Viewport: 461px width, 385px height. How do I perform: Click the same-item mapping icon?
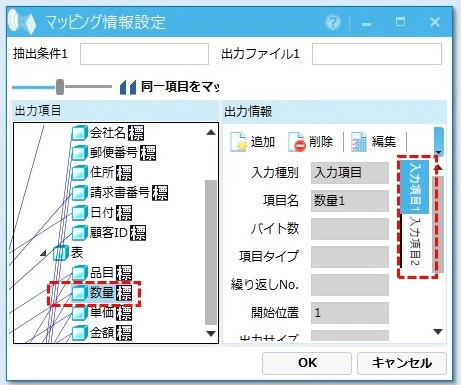(x=128, y=87)
